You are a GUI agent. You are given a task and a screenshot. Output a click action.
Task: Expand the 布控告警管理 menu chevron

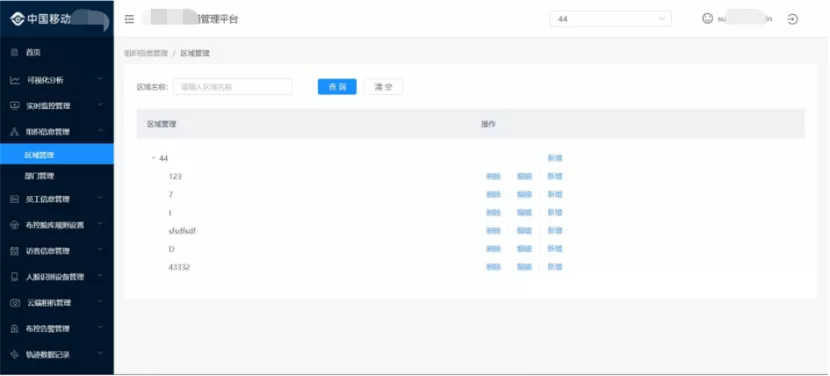point(101,328)
